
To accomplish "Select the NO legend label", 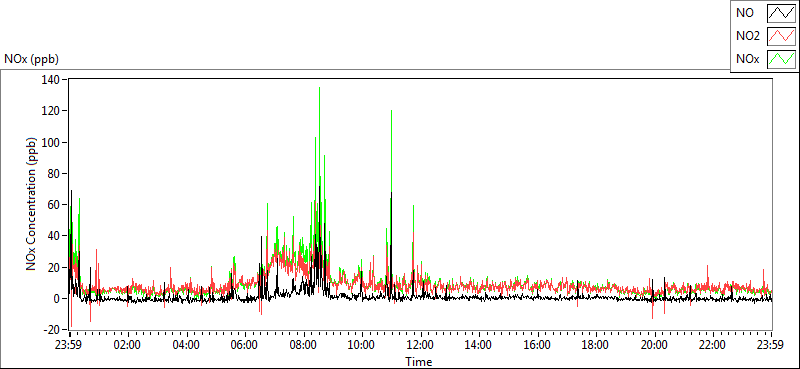I will point(745,14).
